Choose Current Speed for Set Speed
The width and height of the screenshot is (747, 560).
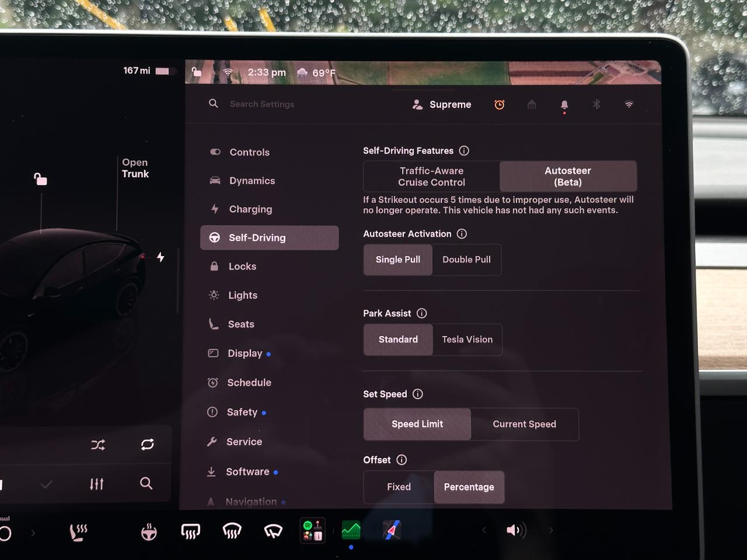[524, 424]
